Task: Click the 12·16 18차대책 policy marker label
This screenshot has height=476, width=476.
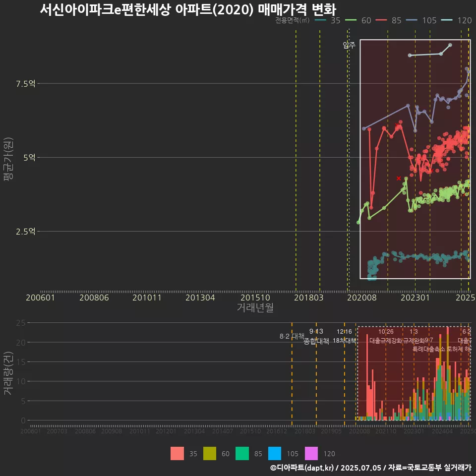Action: click(344, 336)
